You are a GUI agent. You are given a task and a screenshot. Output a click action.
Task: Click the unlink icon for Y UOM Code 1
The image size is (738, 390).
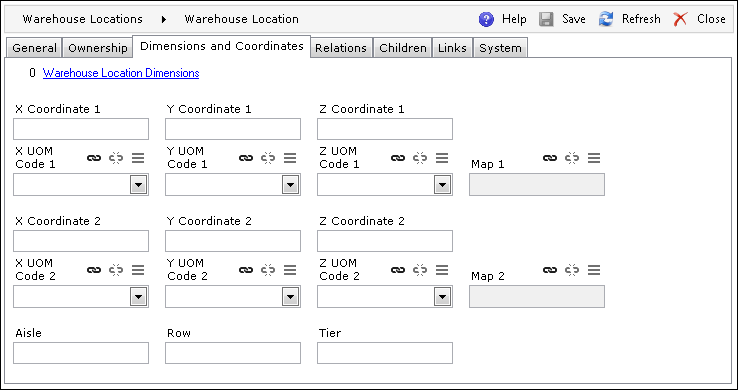tap(268, 159)
